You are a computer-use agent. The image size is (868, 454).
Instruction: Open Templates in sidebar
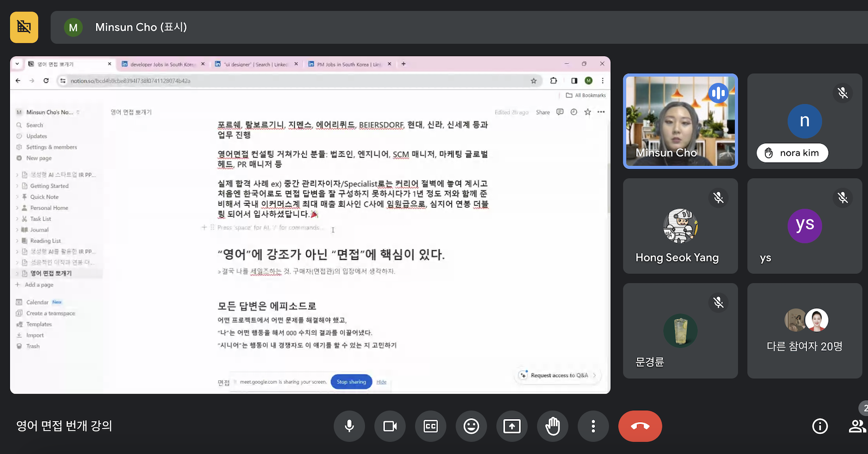pos(39,324)
